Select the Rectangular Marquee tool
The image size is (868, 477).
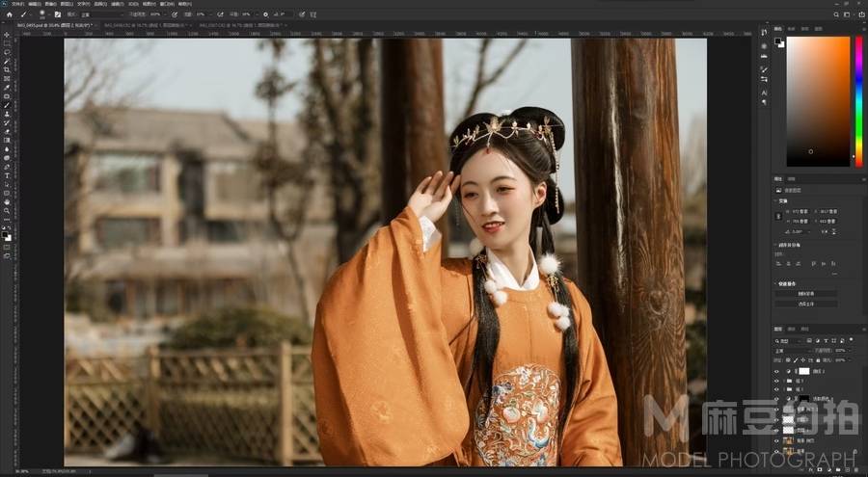pyautogui.click(x=7, y=43)
